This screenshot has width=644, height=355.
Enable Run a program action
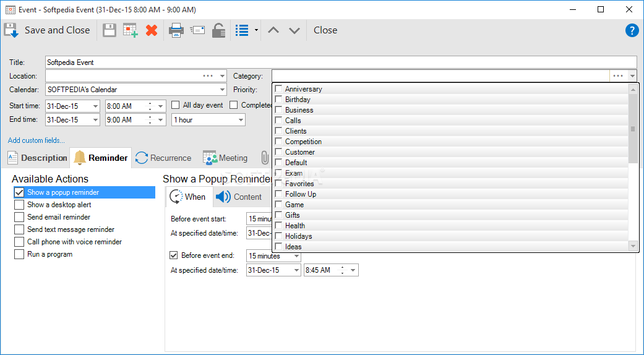pyautogui.click(x=19, y=254)
